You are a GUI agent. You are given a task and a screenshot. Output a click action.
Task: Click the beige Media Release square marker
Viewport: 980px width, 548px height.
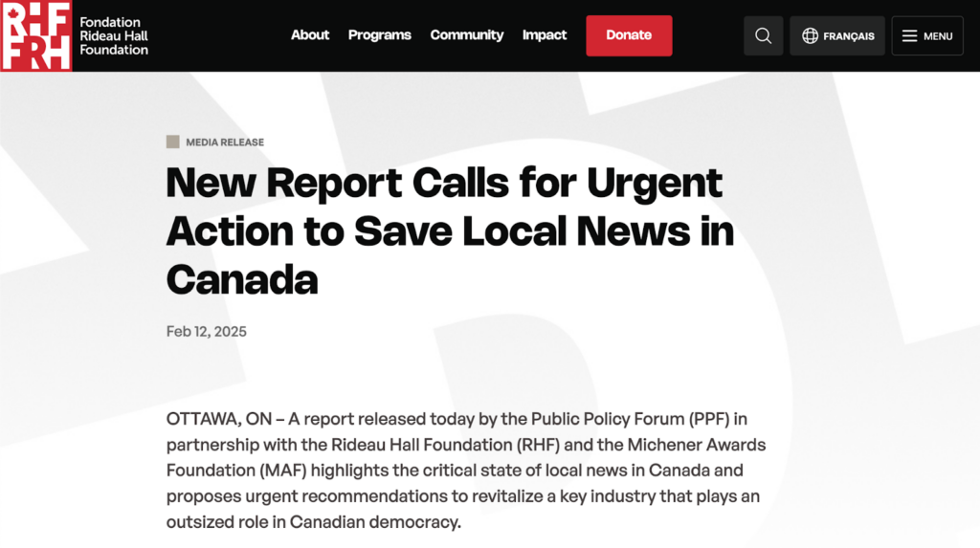tap(172, 142)
